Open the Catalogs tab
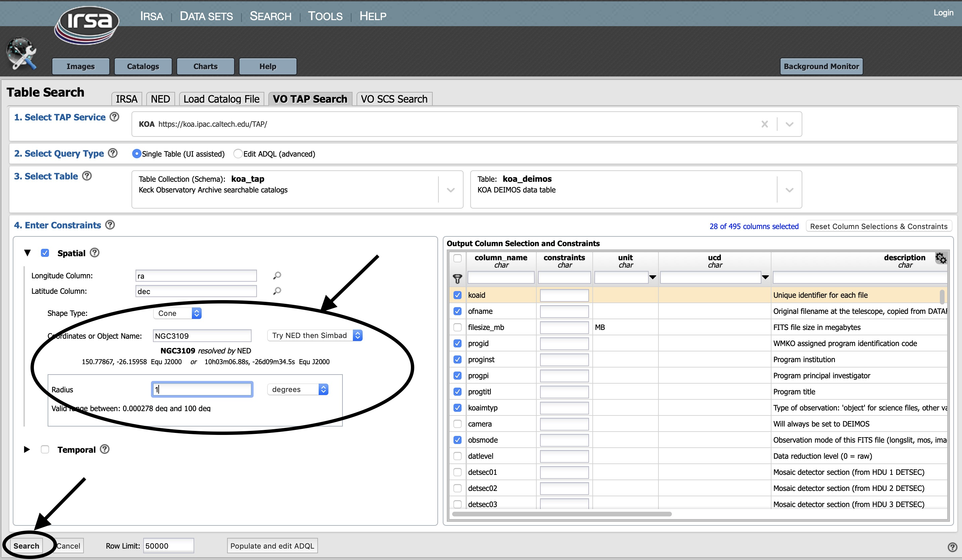Image resolution: width=962 pixels, height=560 pixels. (x=143, y=66)
